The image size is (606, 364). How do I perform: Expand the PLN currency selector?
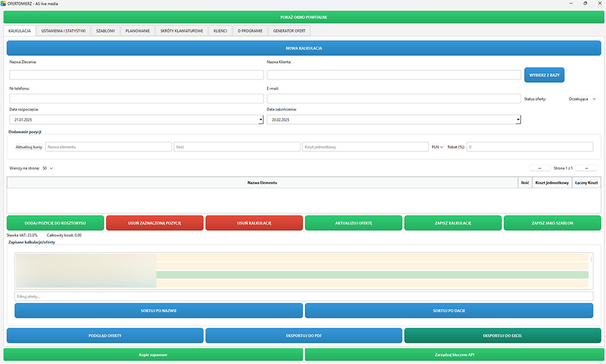(437, 147)
